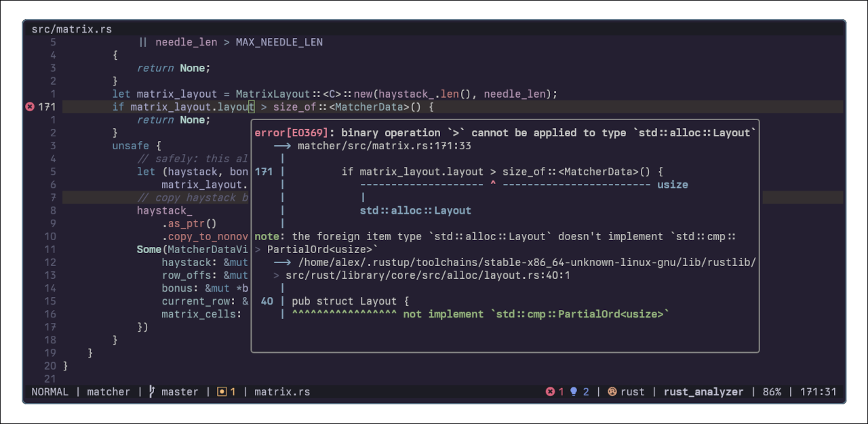The image size is (868, 424).
Task: Click the red error count icon in statusline
Action: point(550,391)
